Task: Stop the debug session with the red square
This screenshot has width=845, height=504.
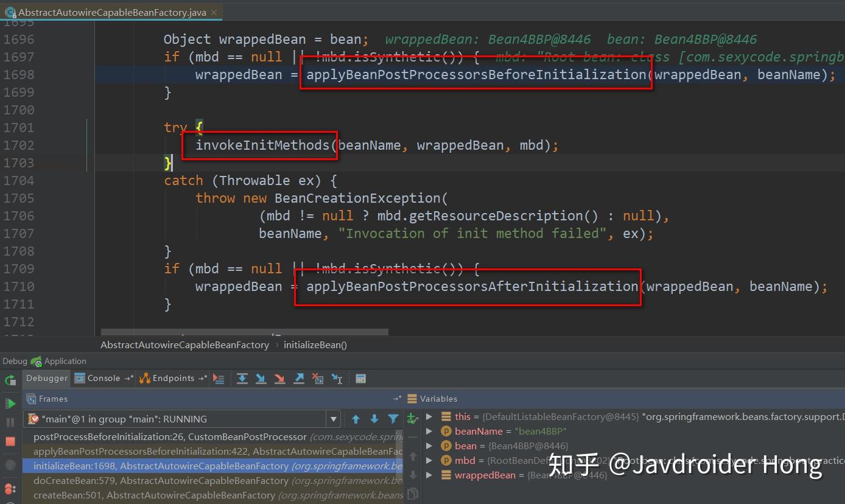Action: pyautogui.click(x=10, y=441)
